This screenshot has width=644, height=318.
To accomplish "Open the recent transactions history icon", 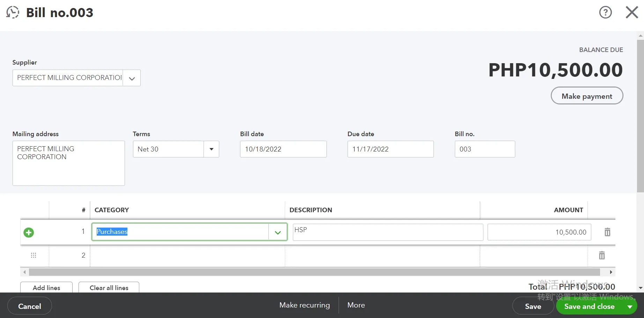I will (x=13, y=13).
